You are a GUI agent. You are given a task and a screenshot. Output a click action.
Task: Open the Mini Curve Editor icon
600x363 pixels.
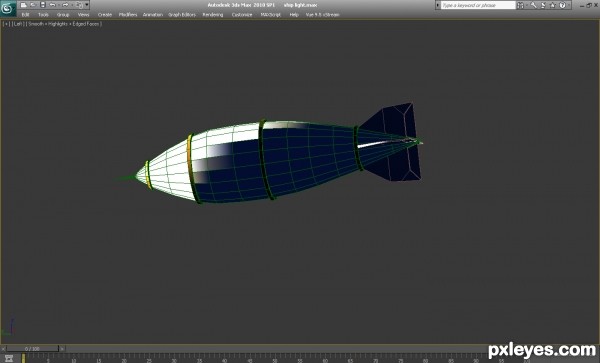[x=9, y=358]
